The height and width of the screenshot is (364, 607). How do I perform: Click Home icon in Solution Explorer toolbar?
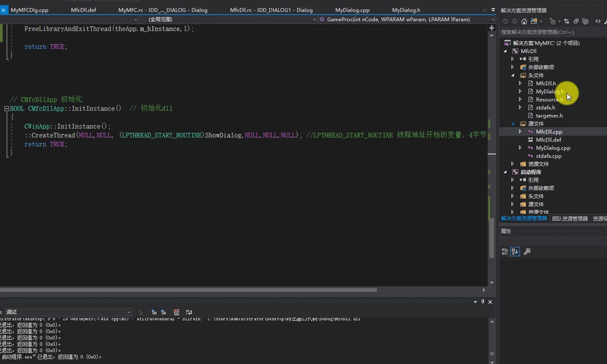pyautogui.click(x=524, y=21)
